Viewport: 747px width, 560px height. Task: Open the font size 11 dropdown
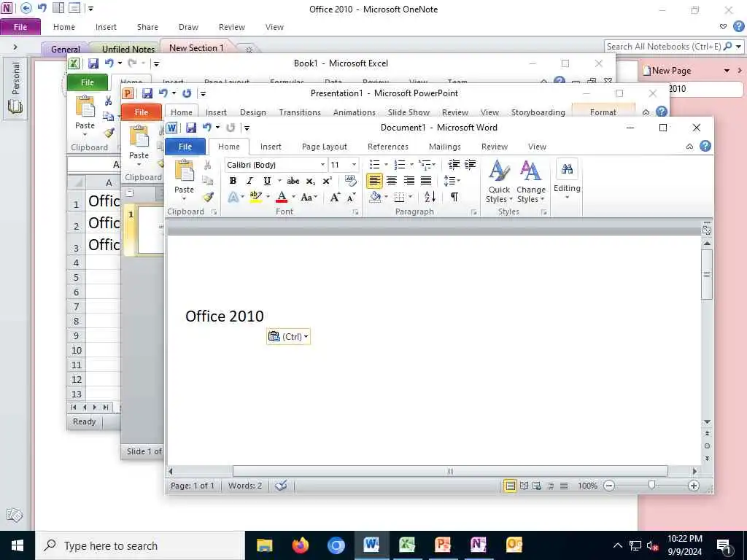[x=354, y=165]
